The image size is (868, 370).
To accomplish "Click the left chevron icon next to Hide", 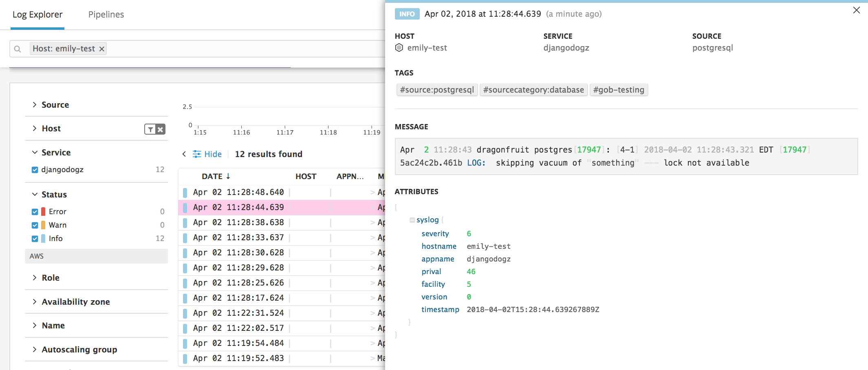I will (x=184, y=154).
